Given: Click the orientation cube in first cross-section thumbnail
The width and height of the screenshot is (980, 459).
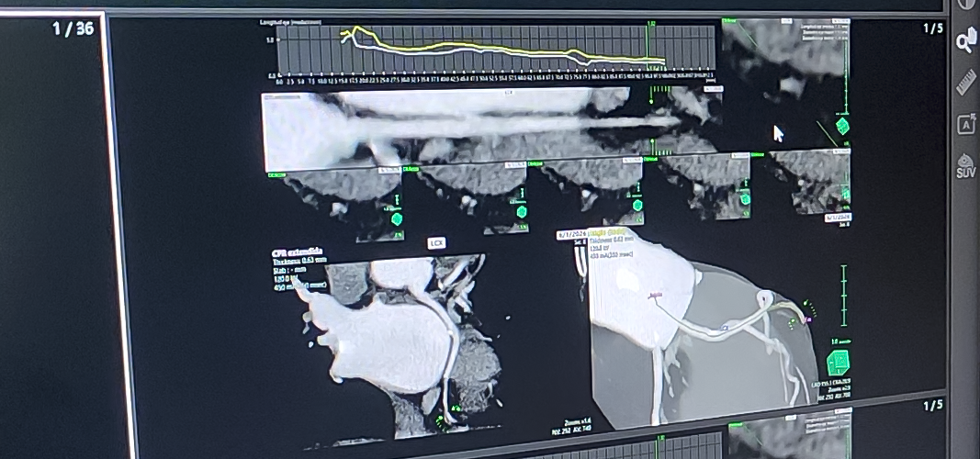Looking at the screenshot, I should tap(396, 219).
